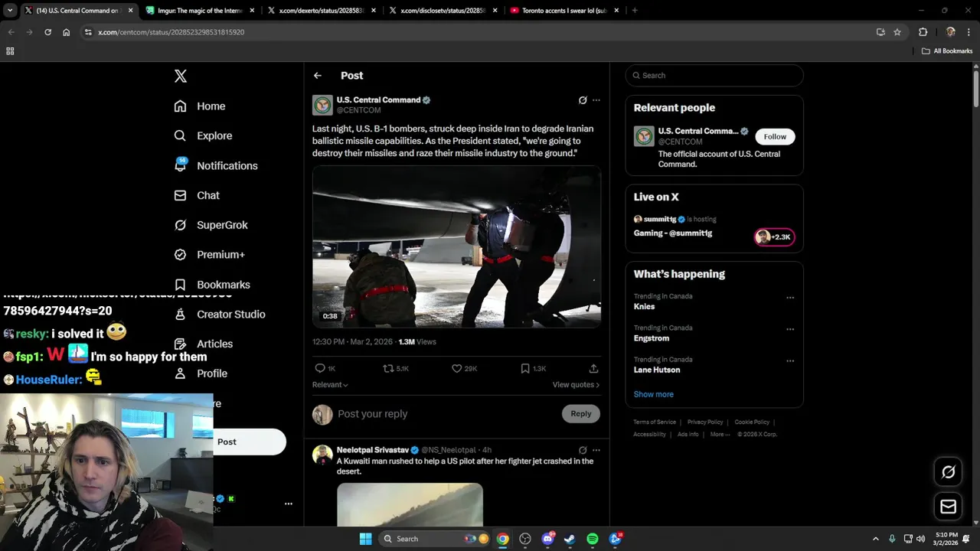
Task: Click the X search box
Action: coord(714,76)
